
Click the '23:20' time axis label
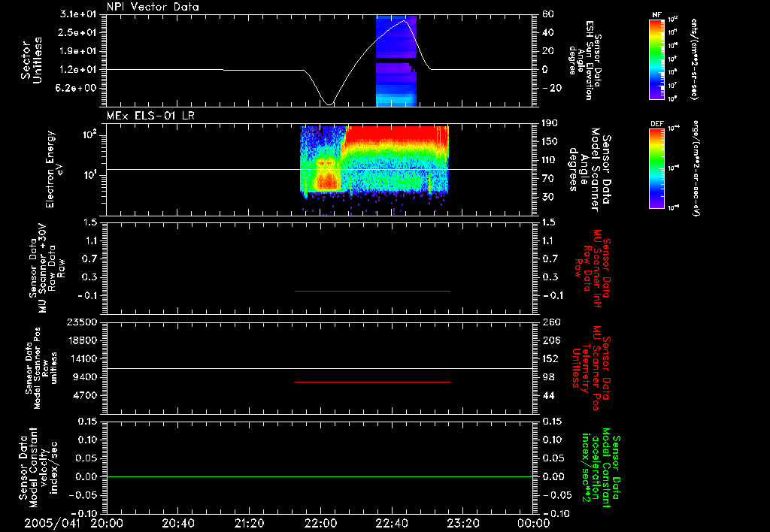coord(462,524)
